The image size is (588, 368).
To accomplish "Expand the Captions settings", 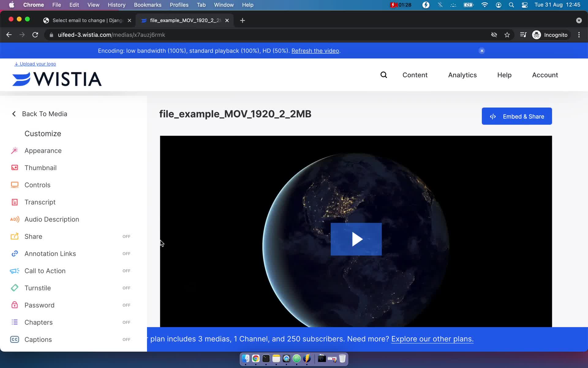I will click(38, 339).
